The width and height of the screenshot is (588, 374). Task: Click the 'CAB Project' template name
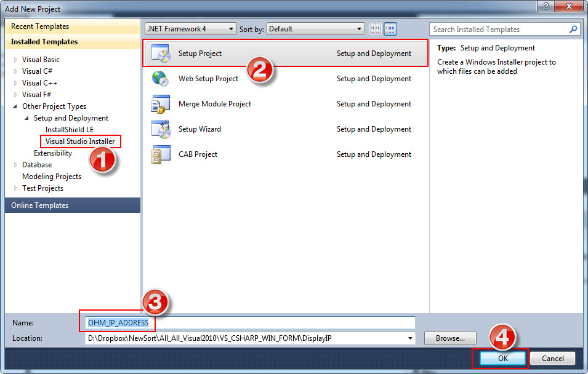point(198,154)
